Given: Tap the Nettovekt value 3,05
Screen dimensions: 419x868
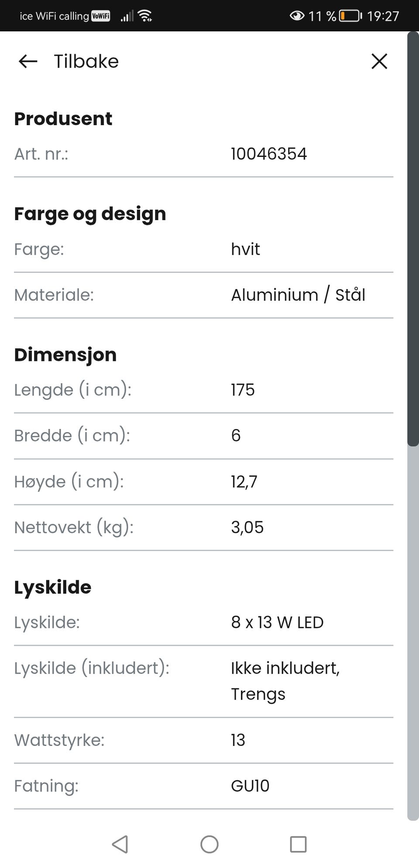Looking at the screenshot, I should (247, 528).
